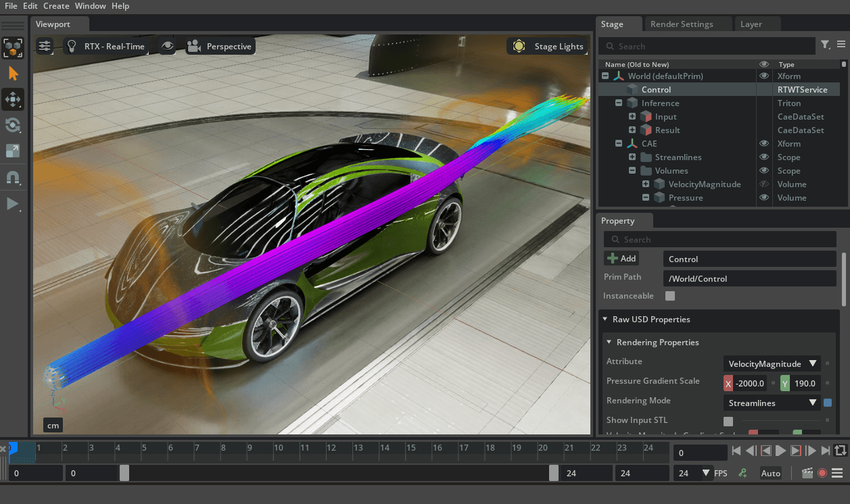This screenshot has height=504, width=850.
Task: Open viewport settings sliders icon
Action: tap(45, 47)
